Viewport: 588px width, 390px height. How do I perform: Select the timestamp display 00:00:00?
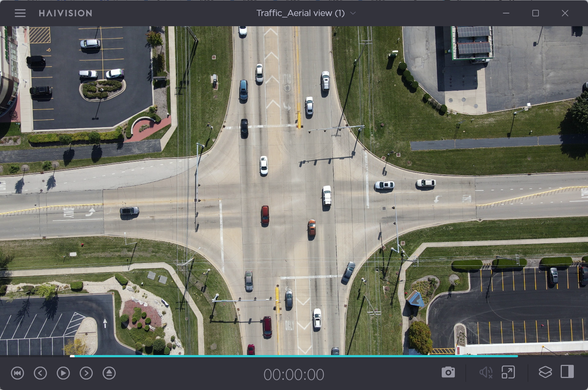(295, 374)
